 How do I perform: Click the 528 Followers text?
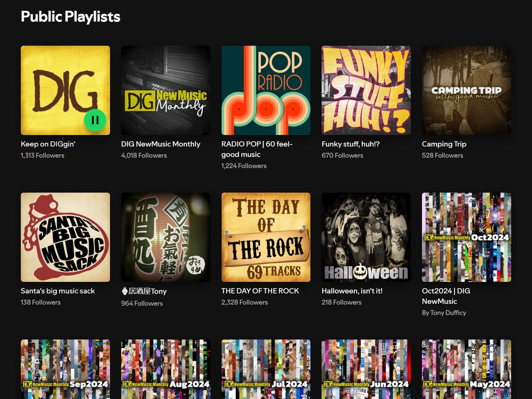(442, 156)
